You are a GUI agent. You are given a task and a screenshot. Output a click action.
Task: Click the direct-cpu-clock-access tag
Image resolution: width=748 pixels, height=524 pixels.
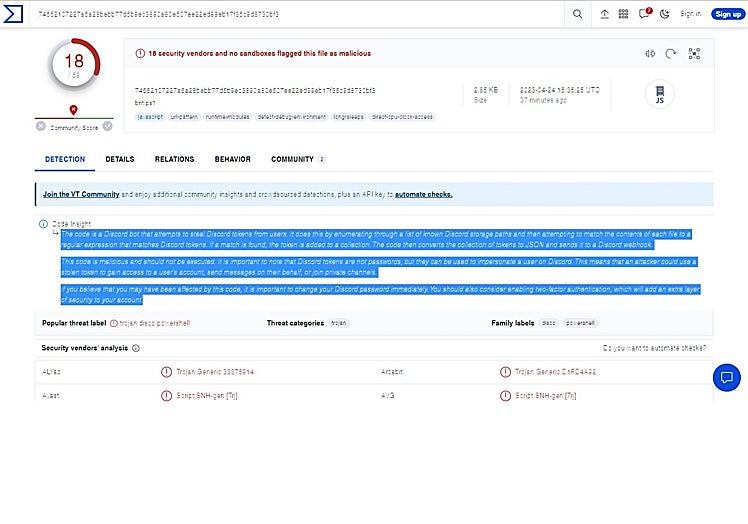point(402,117)
